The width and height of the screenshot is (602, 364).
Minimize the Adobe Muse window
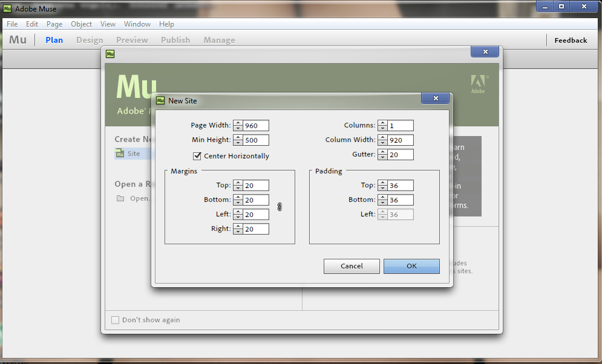[545, 6]
